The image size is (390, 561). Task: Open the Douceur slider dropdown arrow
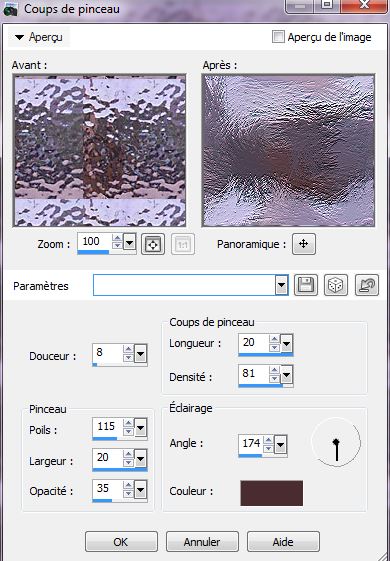pyautogui.click(x=140, y=354)
